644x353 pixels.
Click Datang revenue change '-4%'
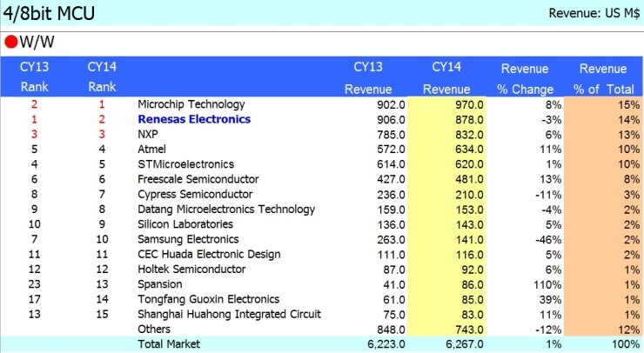551,210
